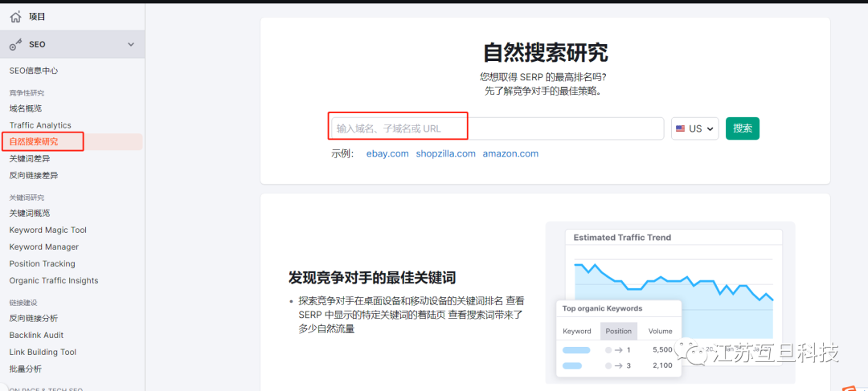This screenshot has height=391, width=868.
Task: Click the home icon next to 项目
Action: [15, 16]
